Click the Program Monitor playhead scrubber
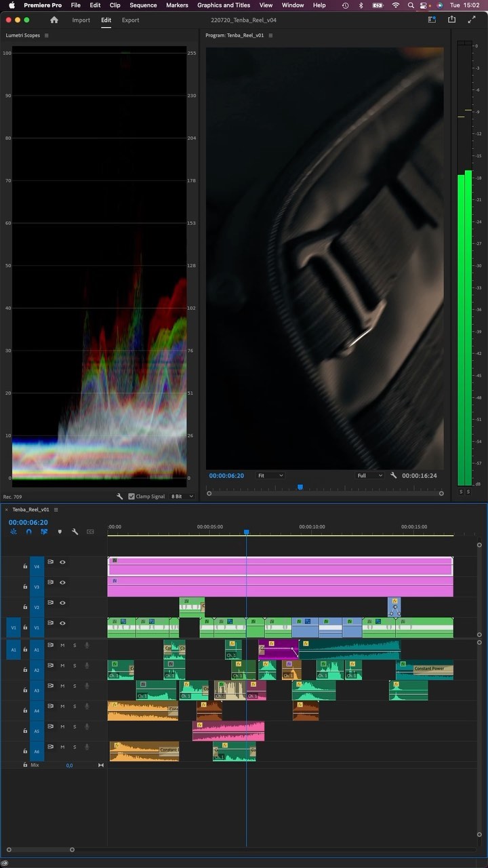 pyautogui.click(x=300, y=487)
